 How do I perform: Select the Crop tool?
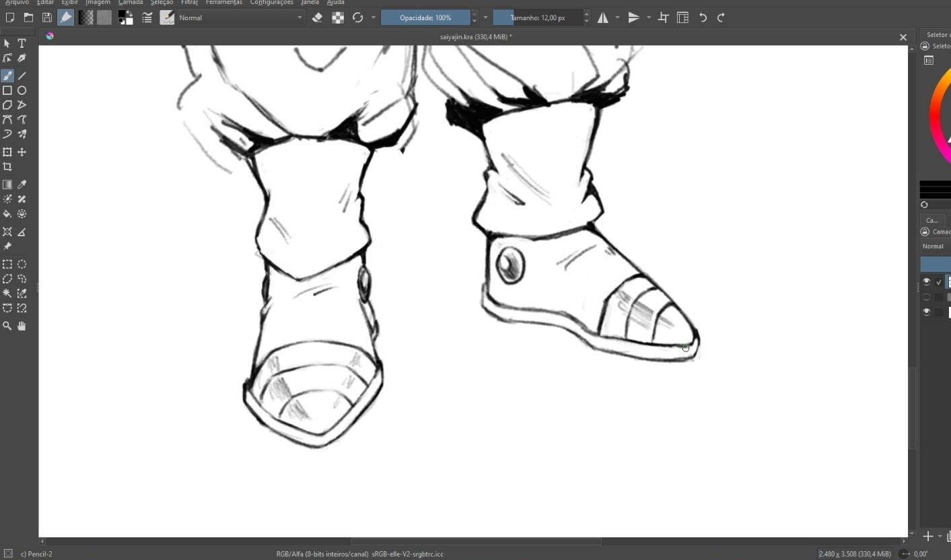pyautogui.click(x=7, y=167)
